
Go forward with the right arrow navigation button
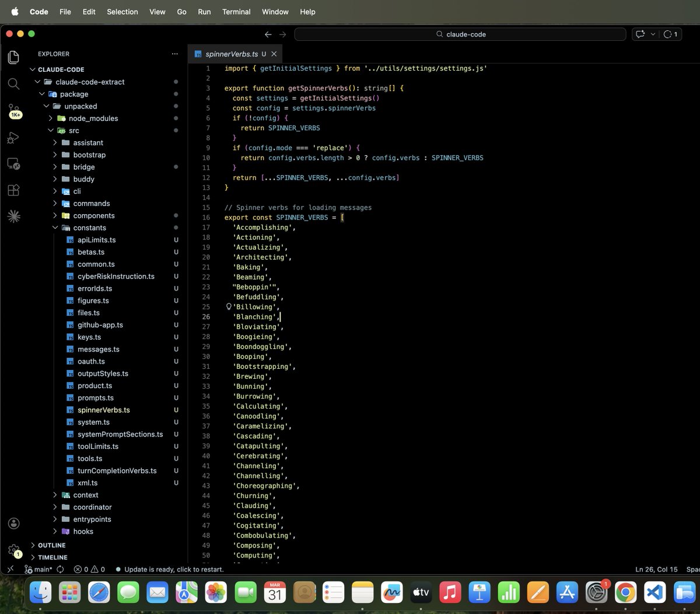(x=283, y=34)
